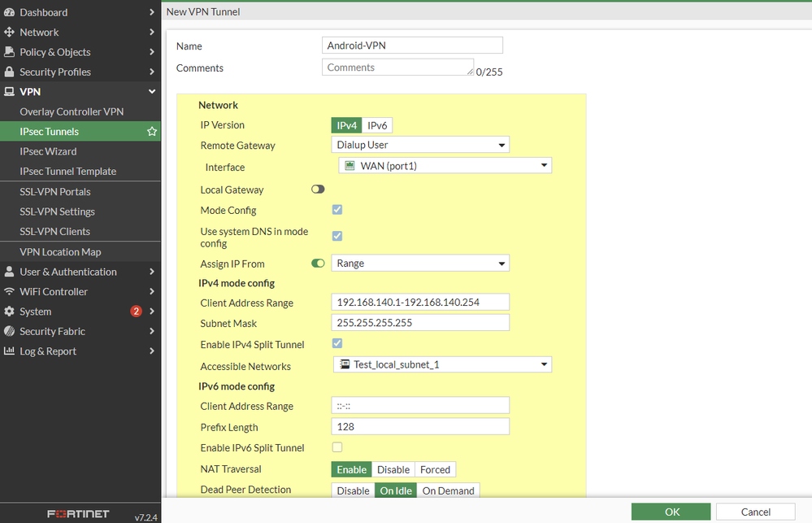Click the WiFi Controller icon
The height and width of the screenshot is (523, 812).
click(x=9, y=291)
